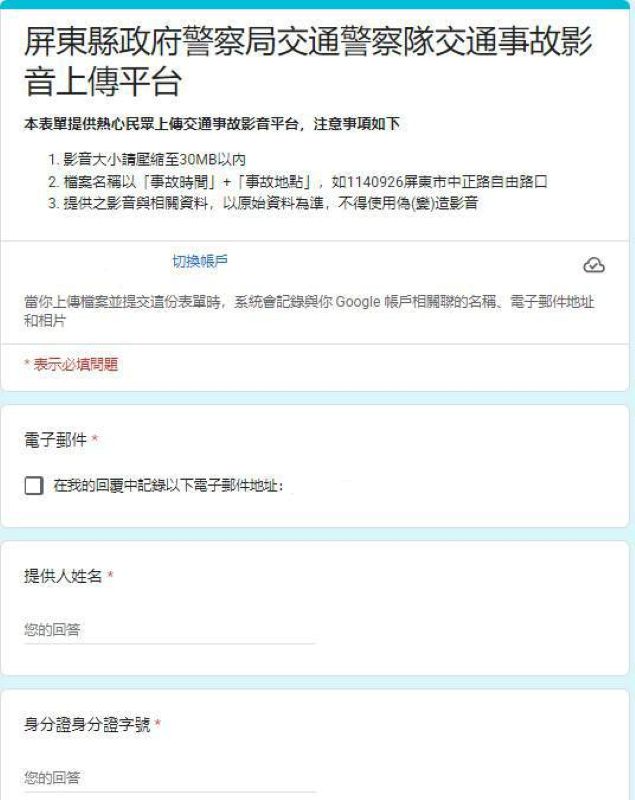Screen dimensions: 635x800
Task: Click the red asterisk beside 電子郵件
Action: 95,438
